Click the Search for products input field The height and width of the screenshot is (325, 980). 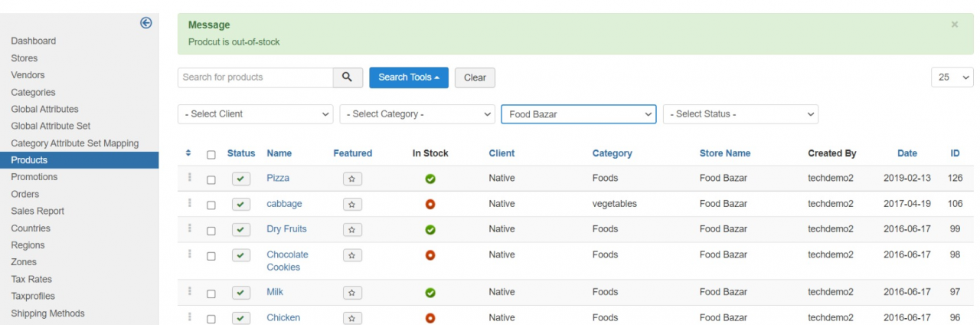coord(256,77)
